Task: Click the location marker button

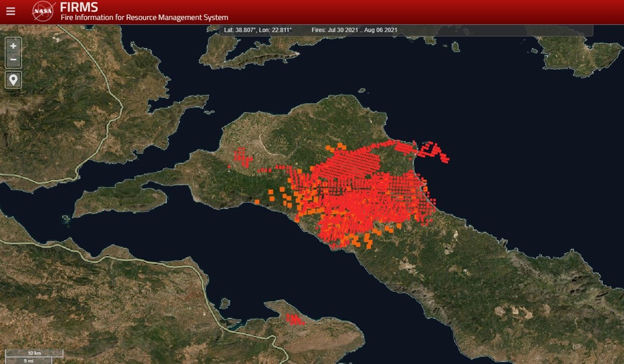Action: 13,79
